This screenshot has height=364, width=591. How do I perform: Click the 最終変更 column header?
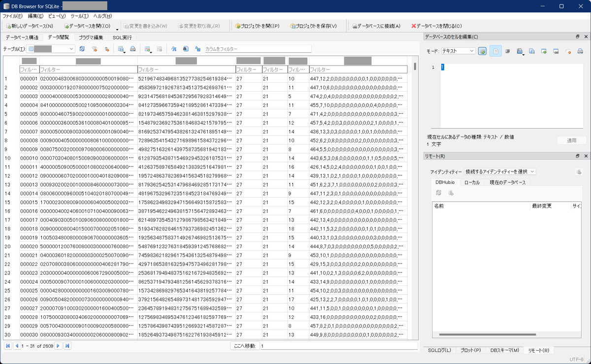[550, 206]
